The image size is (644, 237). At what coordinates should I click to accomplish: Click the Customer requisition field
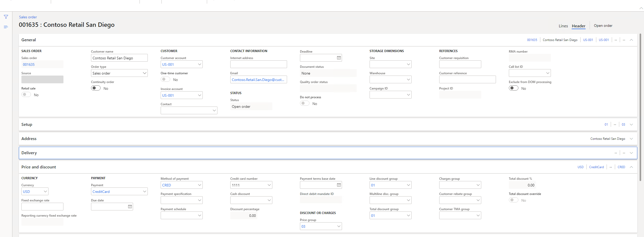click(x=460, y=64)
